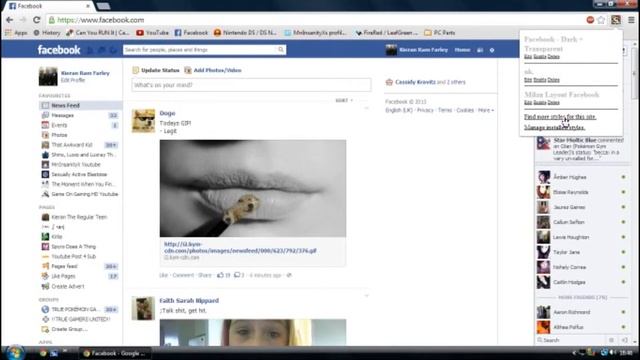Click the search magnifier icon
This screenshot has width=640, height=360.
point(281,50)
